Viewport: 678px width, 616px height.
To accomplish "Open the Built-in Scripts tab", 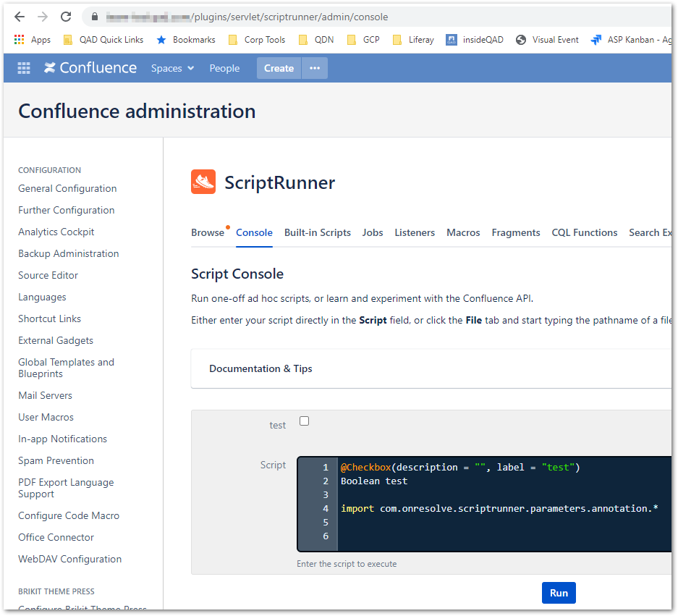I will coord(318,233).
